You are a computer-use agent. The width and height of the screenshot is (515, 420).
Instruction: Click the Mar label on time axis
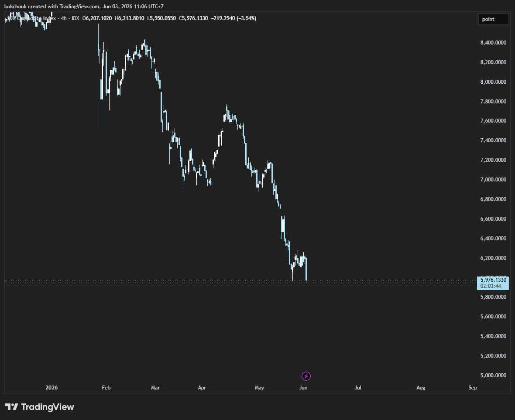coord(155,388)
